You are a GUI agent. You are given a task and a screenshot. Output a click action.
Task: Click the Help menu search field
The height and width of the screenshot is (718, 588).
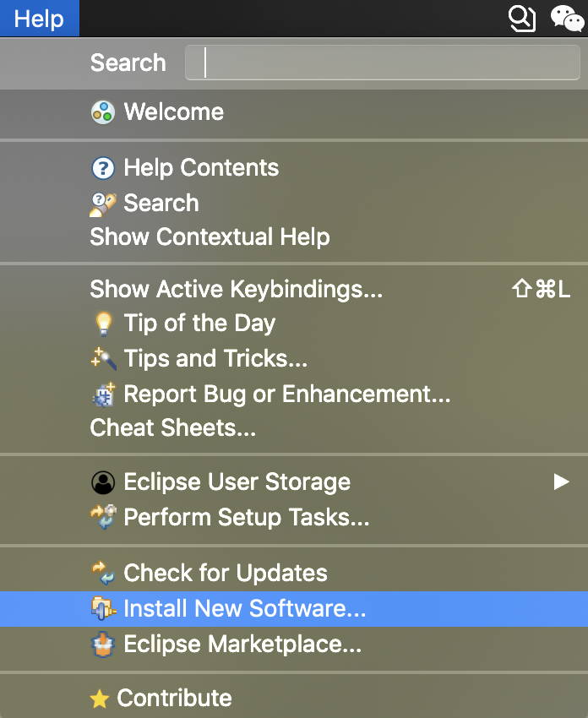pyautogui.click(x=383, y=63)
